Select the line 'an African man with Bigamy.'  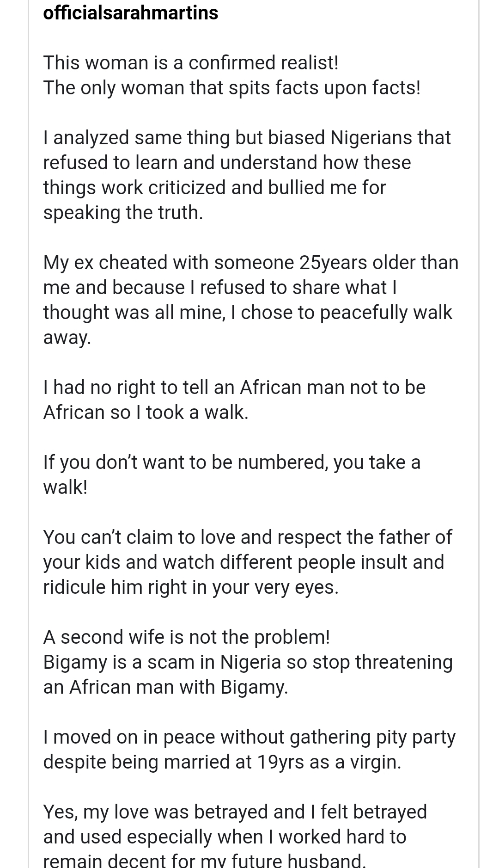pos(165,687)
